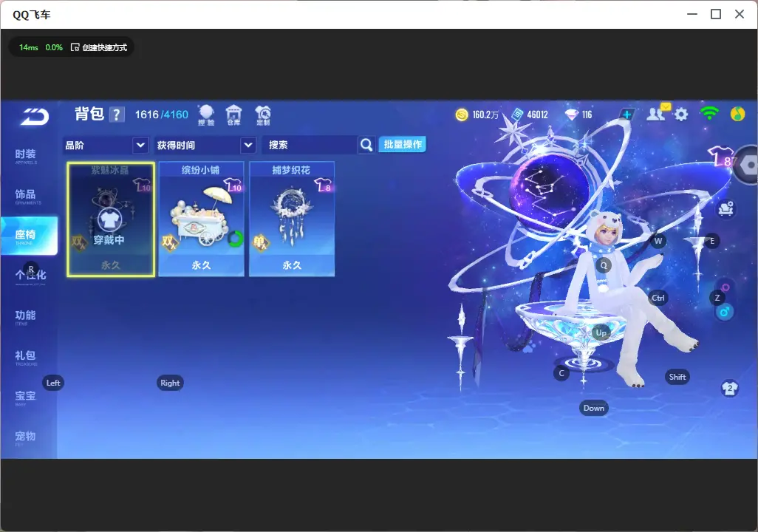Click the pink diamond currency icon
This screenshot has height=532, width=758.
[571, 115]
